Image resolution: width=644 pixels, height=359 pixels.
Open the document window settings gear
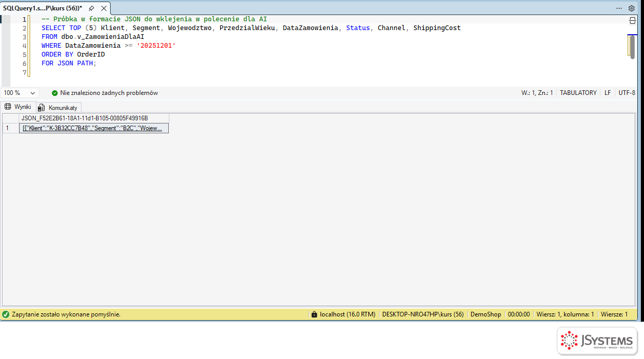point(632,8)
